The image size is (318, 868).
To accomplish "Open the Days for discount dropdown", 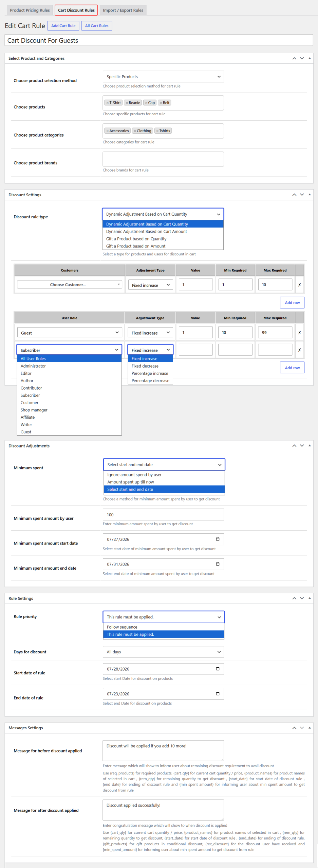I will click(x=163, y=652).
